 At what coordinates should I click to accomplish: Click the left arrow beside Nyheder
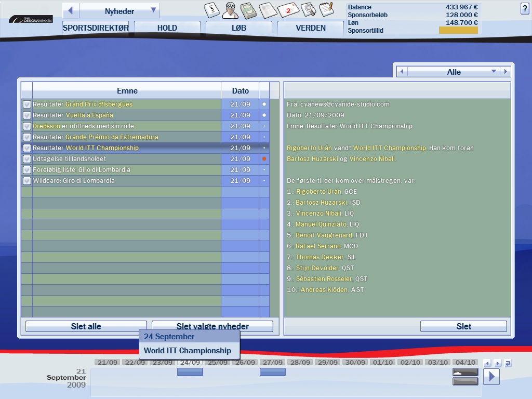point(71,11)
